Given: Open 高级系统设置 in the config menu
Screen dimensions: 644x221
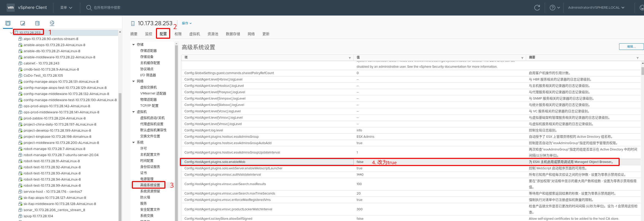Looking at the screenshot, I should point(150,185).
